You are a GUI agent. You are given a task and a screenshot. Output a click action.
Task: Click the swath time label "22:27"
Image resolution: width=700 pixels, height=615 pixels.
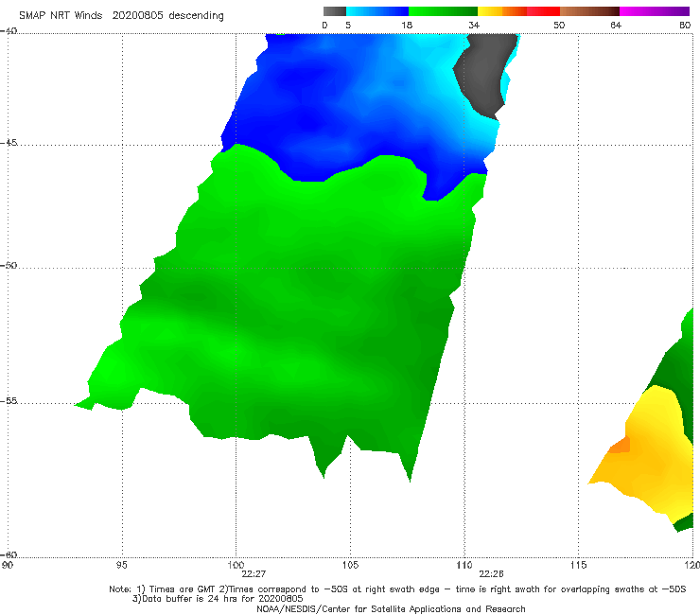coord(254,574)
